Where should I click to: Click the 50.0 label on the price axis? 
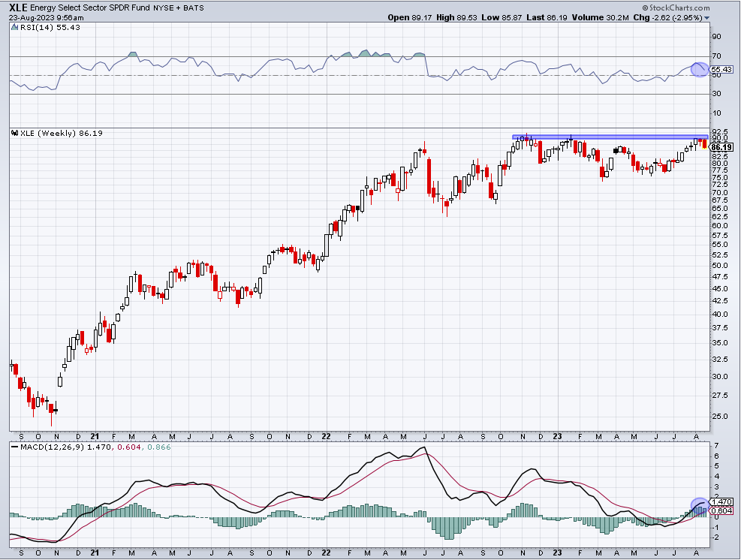pyautogui.click(x=719, y=266)
